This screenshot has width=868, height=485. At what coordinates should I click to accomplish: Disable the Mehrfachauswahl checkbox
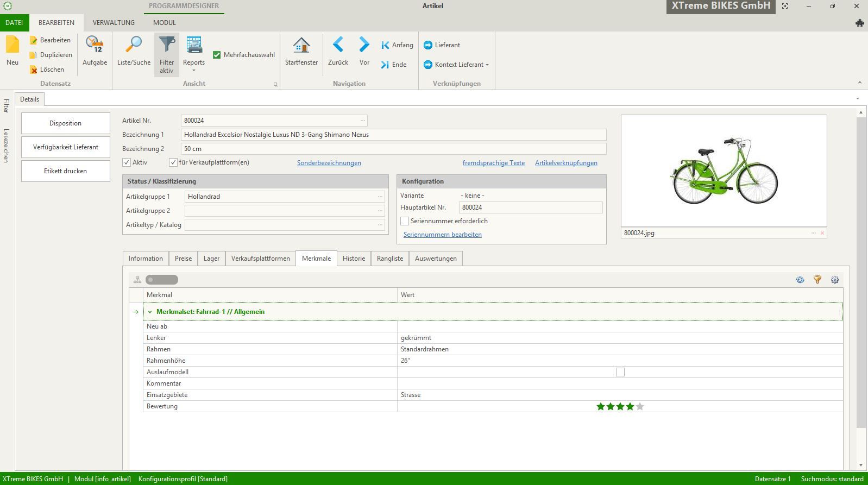217,55
